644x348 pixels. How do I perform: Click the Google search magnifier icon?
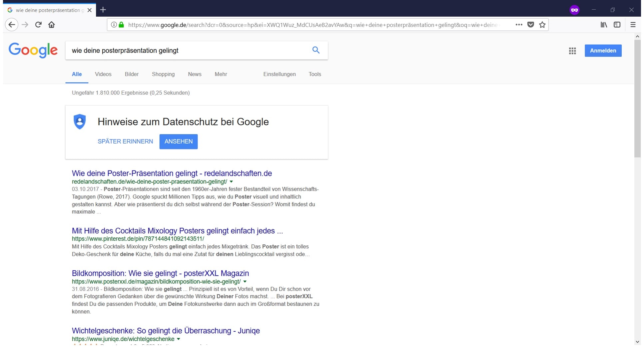click(316, 50)
